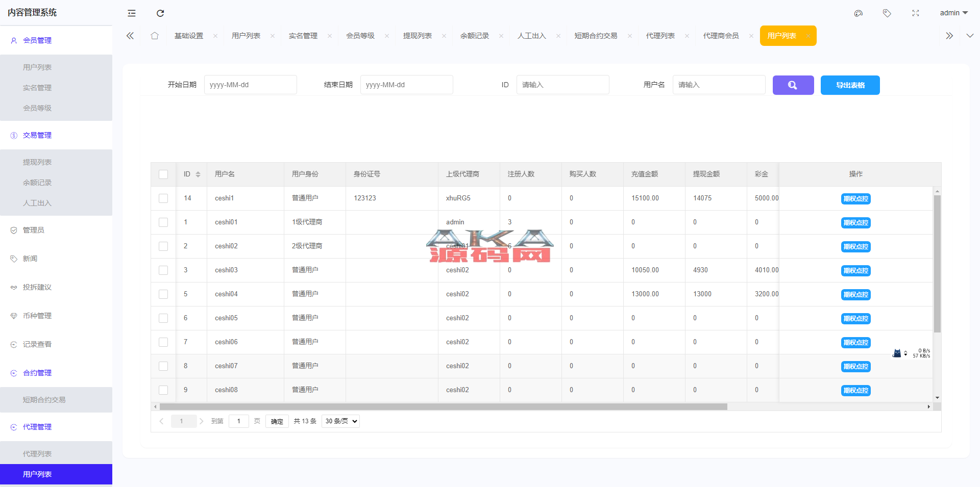This screenshot has width=980, height=487.
Task: Expand the tab options chevron menu
Action: (970, 36)
